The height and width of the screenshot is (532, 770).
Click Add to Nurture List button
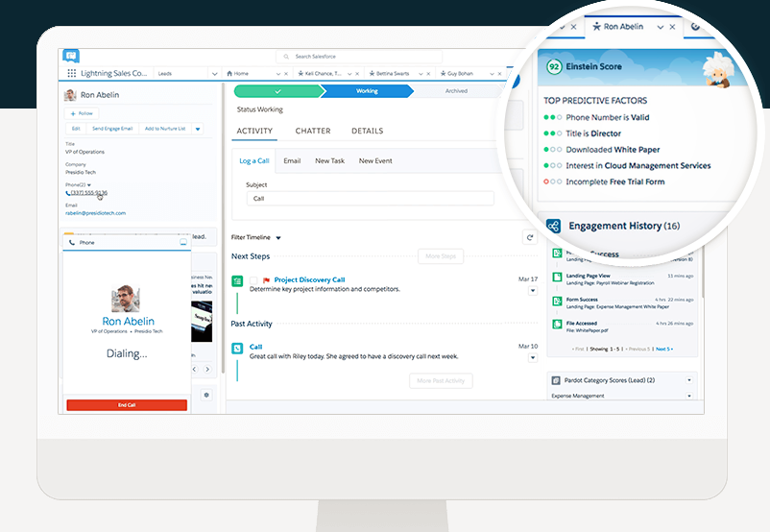click(165, 129)
